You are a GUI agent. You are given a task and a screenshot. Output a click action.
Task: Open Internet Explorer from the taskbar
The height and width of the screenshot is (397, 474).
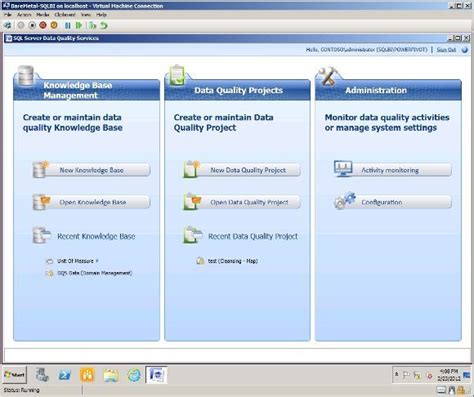(134, 375)
